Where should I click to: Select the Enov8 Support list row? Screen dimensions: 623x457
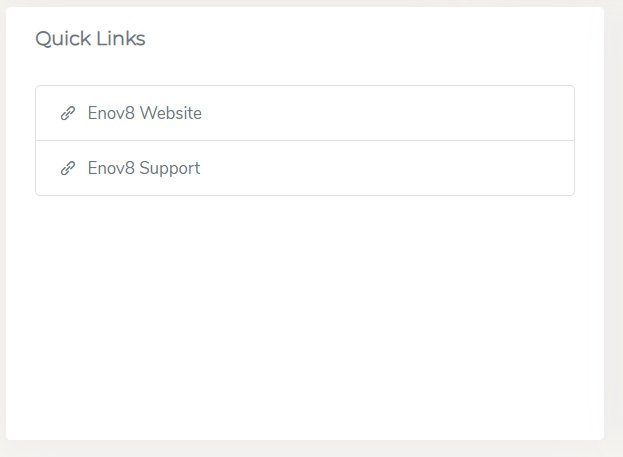pyautogui.click(x=304, y=169)
